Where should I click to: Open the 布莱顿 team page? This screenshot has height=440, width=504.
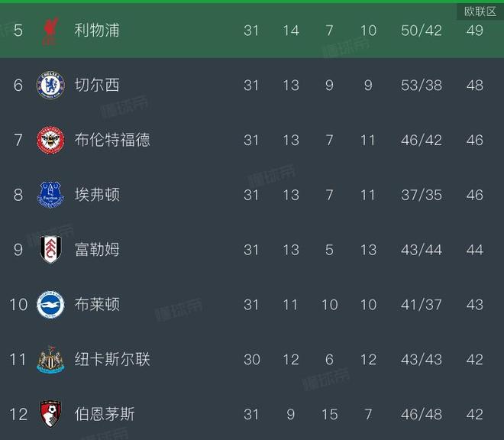tap(97, 305)
